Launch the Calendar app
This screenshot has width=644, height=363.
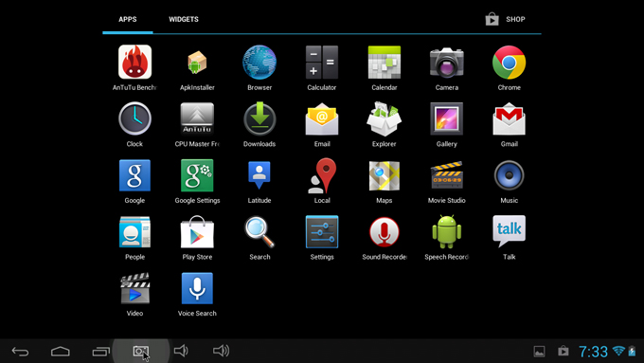coord(384,62)
